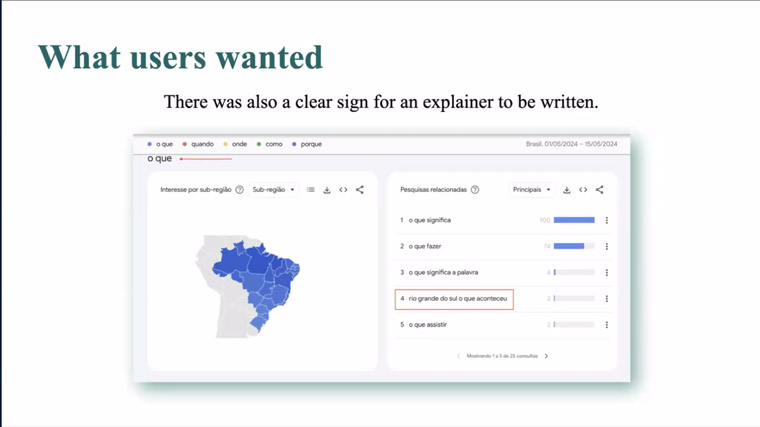Go to next page of related queries
This screenshot has width=760, height=427.
(x=546, y=356)
